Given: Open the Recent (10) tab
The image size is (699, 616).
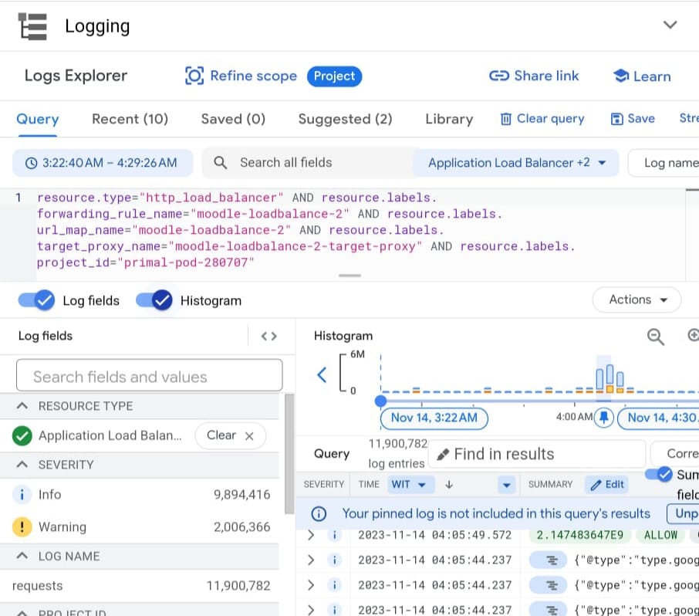Looking at the screenshot, I should point(130,119).
